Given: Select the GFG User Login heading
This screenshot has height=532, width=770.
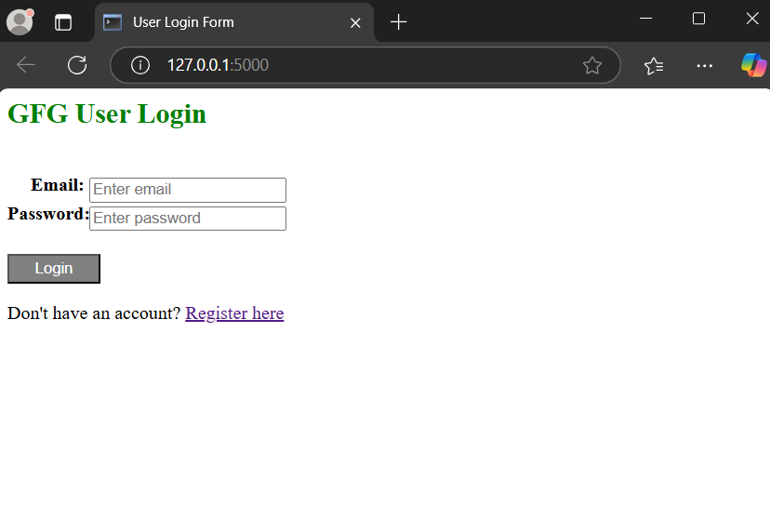Looking at the screenshot, I should [x=107, y=114].
